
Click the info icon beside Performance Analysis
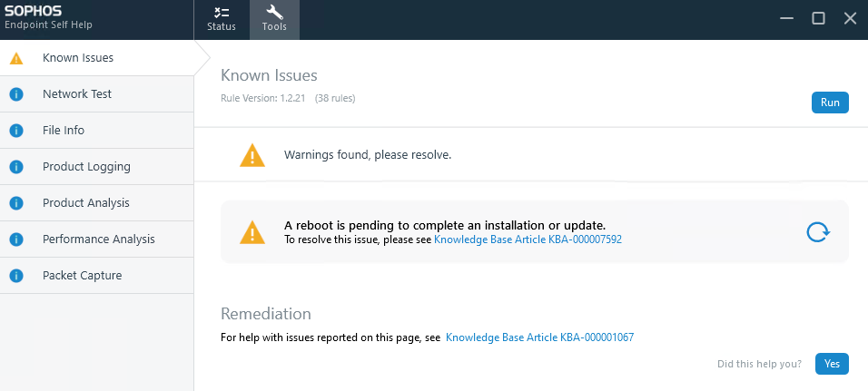[15, 239]
